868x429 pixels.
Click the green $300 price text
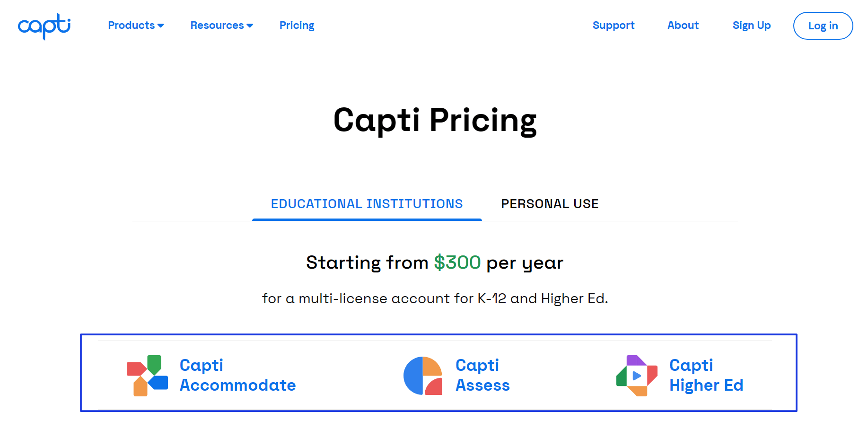tap(457, 262)
